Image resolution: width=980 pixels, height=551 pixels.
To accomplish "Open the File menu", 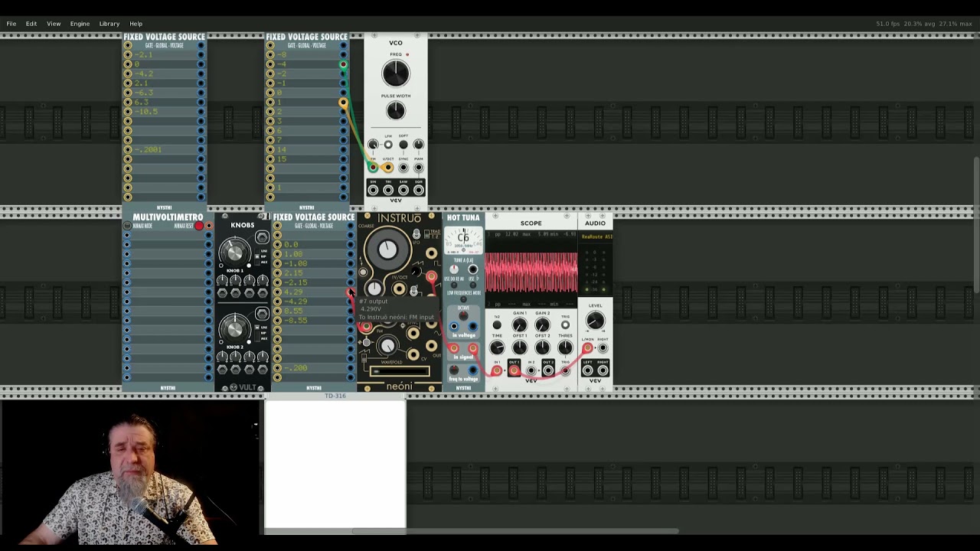I will [x=11, y=24].
